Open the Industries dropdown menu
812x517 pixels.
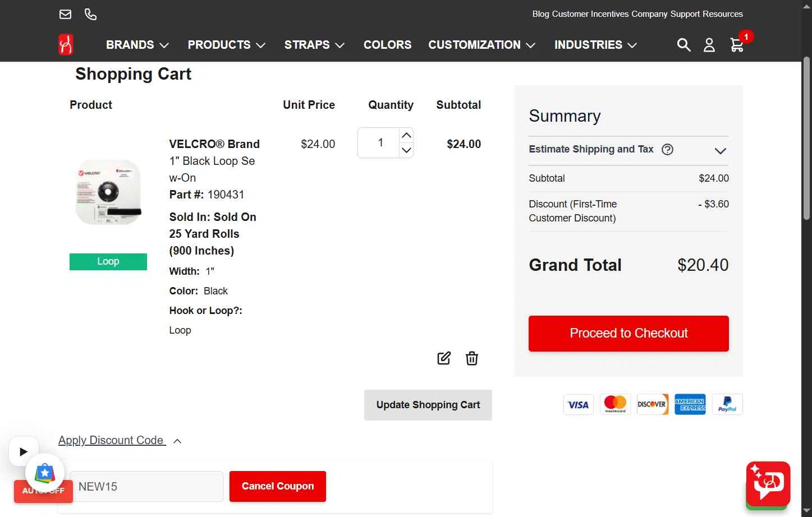[595, 45]
